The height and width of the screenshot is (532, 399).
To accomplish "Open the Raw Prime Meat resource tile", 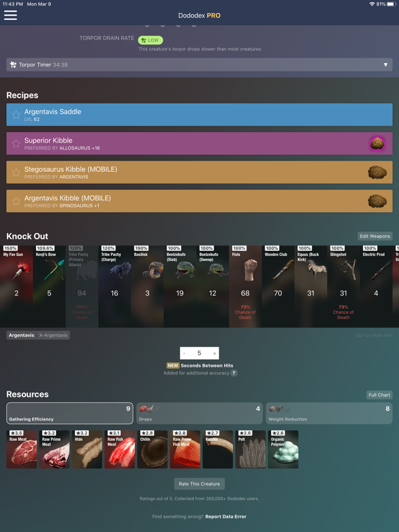I will point(55,450).
